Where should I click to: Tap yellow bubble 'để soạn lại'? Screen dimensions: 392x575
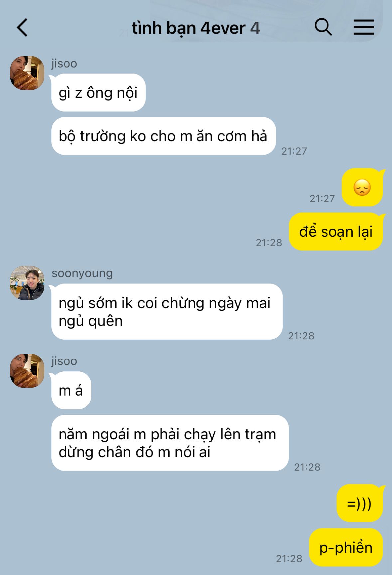336,231
